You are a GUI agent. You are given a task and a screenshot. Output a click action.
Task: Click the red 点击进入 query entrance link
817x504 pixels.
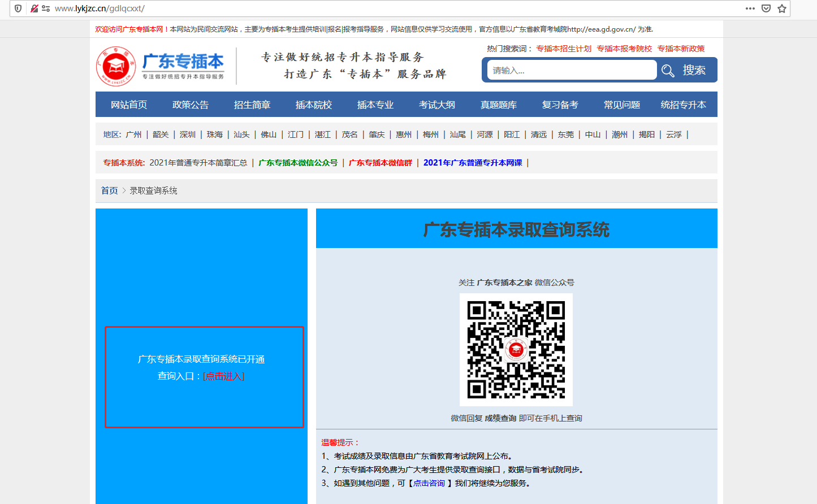point(224,376)
